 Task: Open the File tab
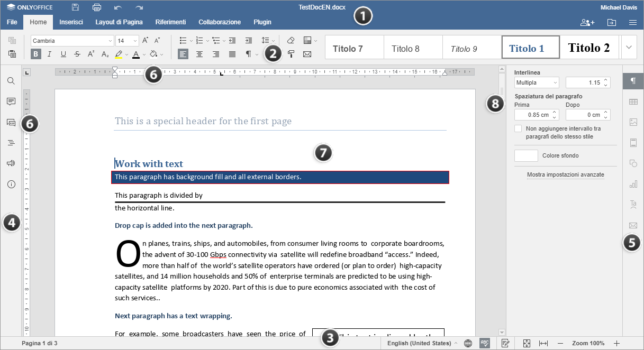point(12,22)
